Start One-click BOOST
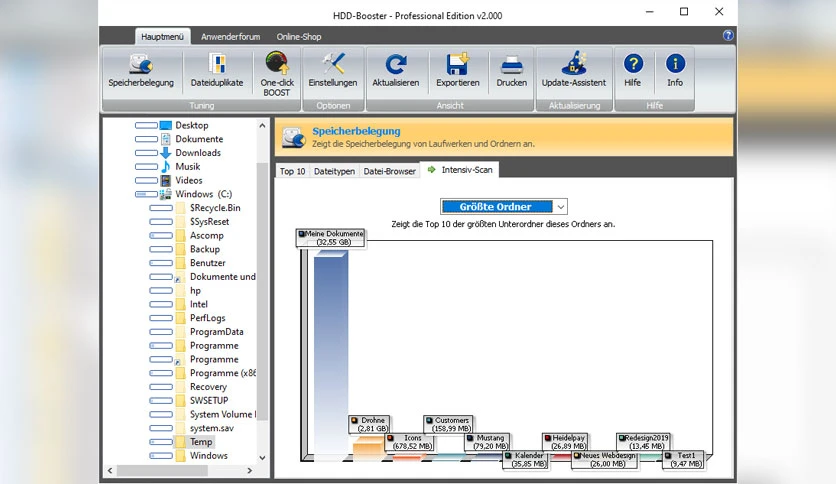The height and width of the screenshot is (484, 836). pos(277,74)
